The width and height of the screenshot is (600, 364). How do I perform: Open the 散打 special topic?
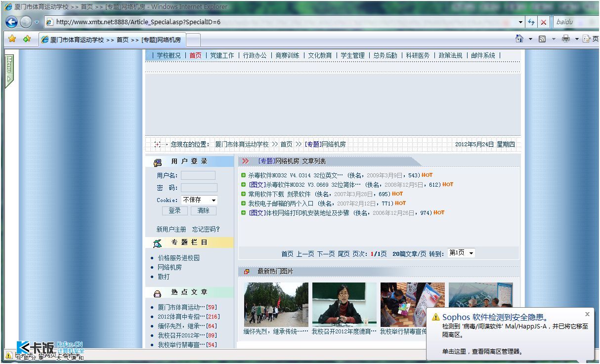pos(164,277)
